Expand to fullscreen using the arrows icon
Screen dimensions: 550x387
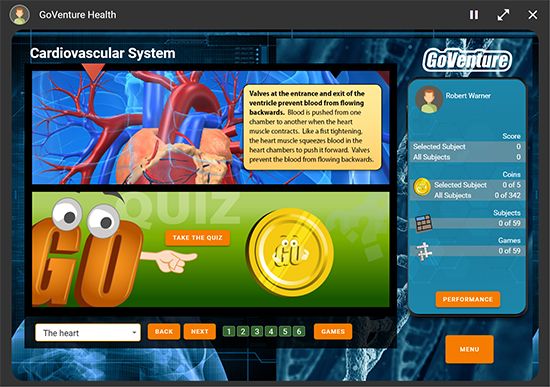click(x=503, y=15)
